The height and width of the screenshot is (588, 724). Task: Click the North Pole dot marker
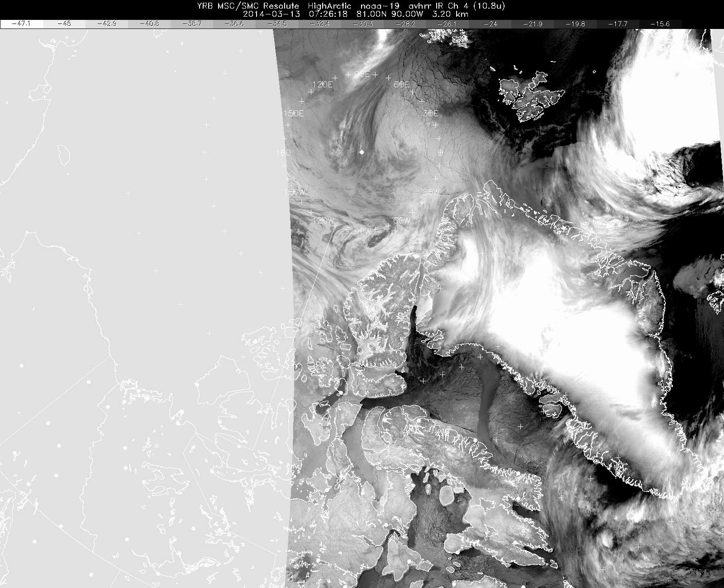[x=361, y=152]
